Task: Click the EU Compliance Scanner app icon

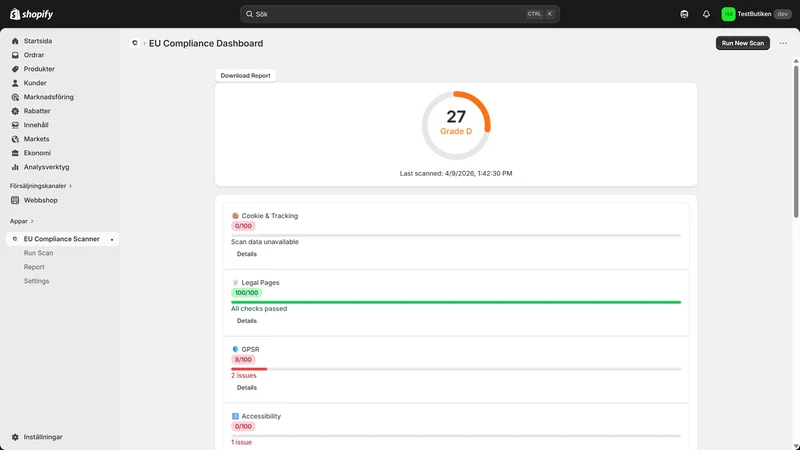Action: point(15,239)
